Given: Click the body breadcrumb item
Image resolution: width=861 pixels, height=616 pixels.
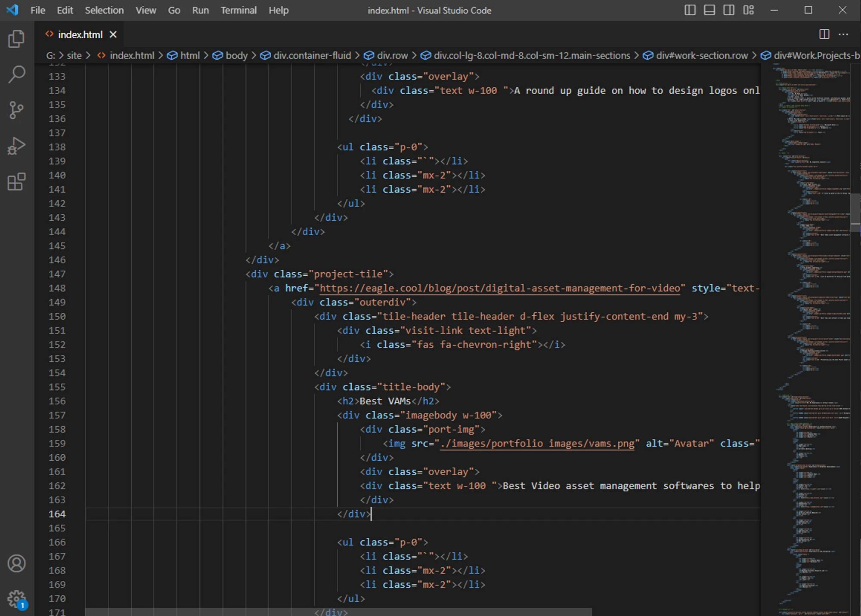Looking at the screenshot, I should pos(236,55).
